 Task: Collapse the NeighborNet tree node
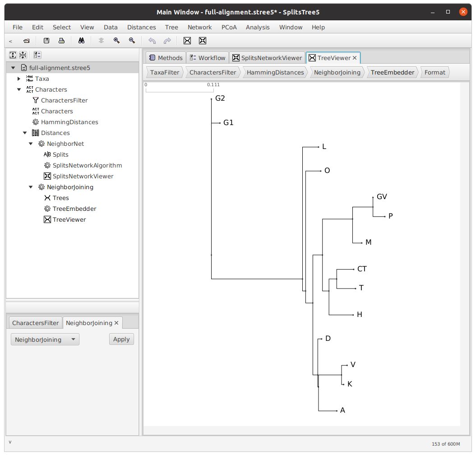(31, 144)
